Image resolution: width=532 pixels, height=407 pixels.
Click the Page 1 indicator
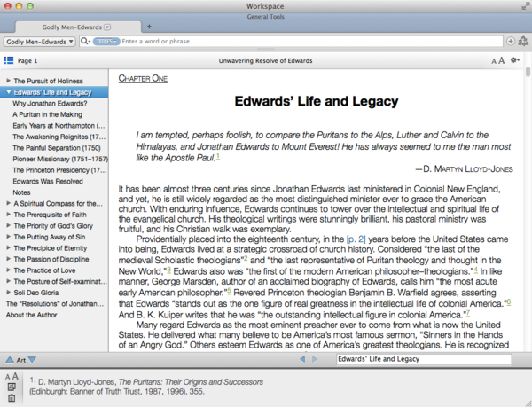(x=27, y=60)
